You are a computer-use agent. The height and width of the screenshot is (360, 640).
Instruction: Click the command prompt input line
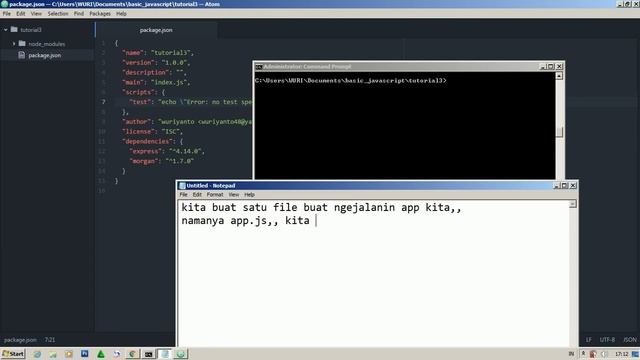(351, 80)
